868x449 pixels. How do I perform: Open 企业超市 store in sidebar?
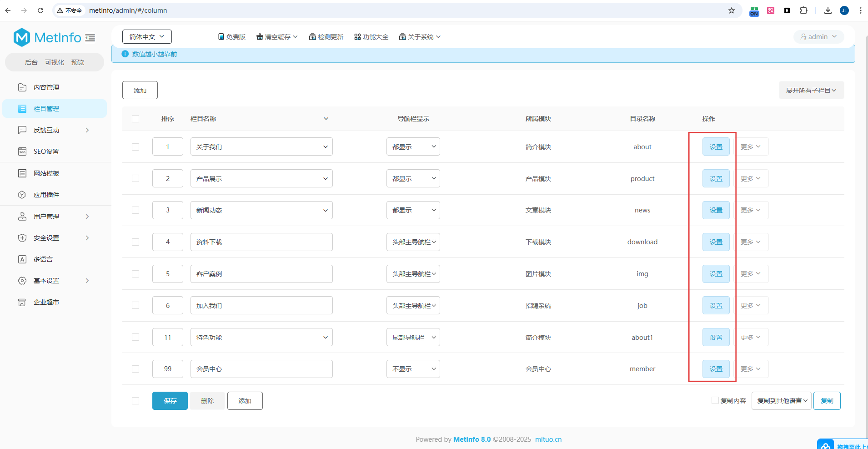[x=46, y=302]
